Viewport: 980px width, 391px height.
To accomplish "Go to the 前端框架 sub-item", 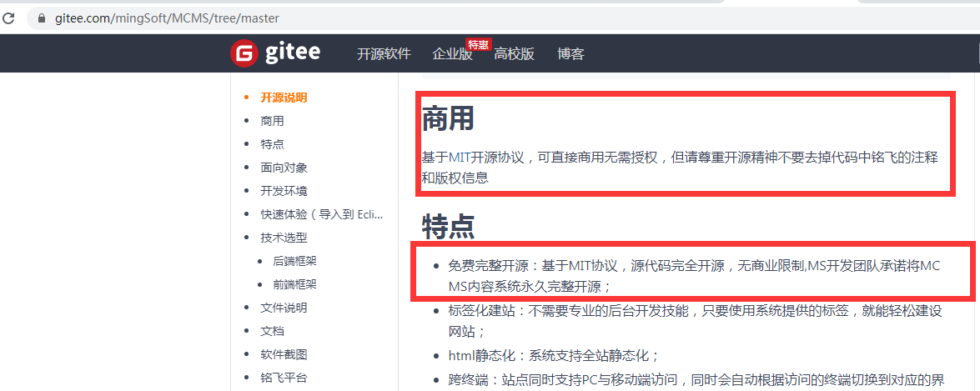I will (294, 284).
